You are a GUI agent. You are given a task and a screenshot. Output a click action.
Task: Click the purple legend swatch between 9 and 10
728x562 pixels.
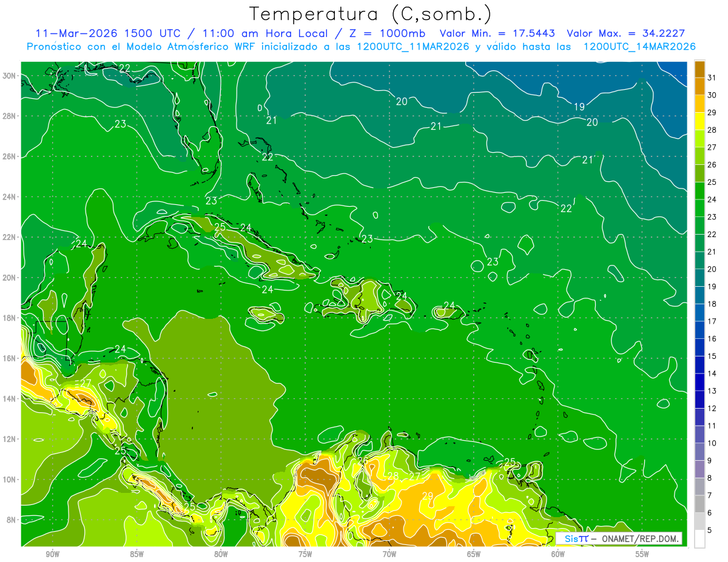coord(699,452)
